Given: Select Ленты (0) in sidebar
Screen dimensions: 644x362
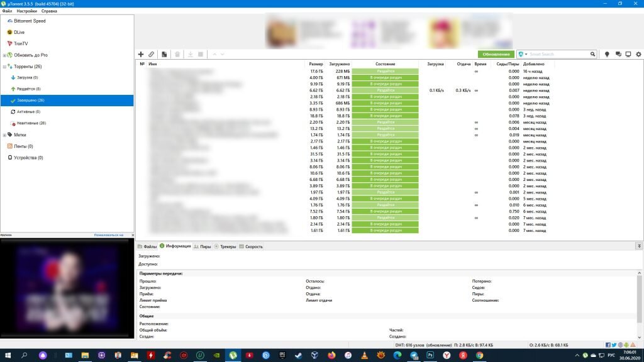Looking at the screenshot, I should click(x=23, y=146).
